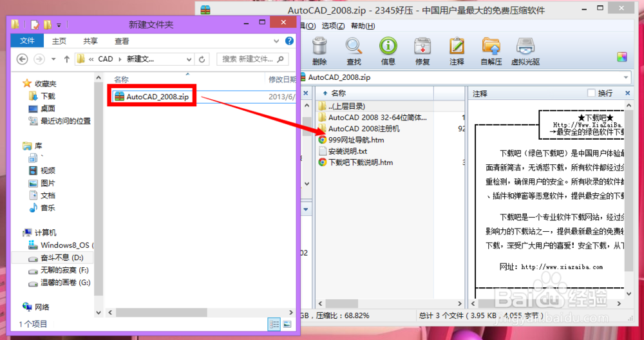Open the 信息 (Info) toolbar icon
Image resolution: width=644 pixels, height=340 pixels.
(388, 51)
